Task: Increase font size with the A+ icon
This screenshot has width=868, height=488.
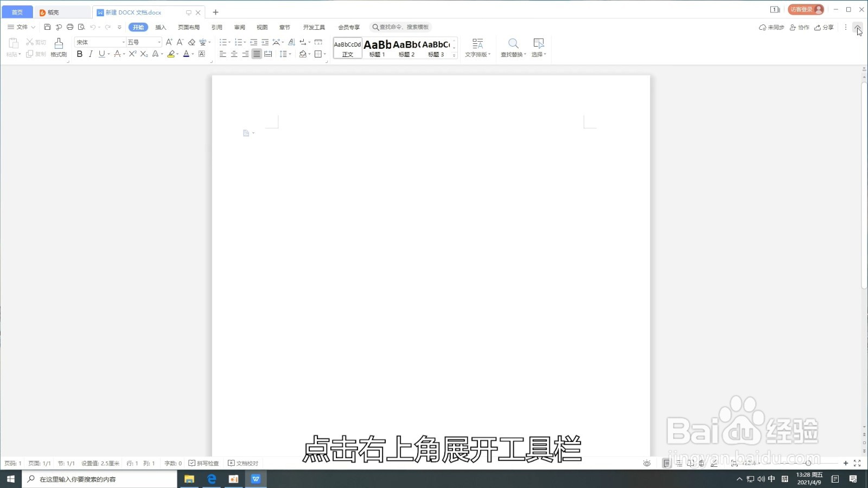Action: pos(169,42)
